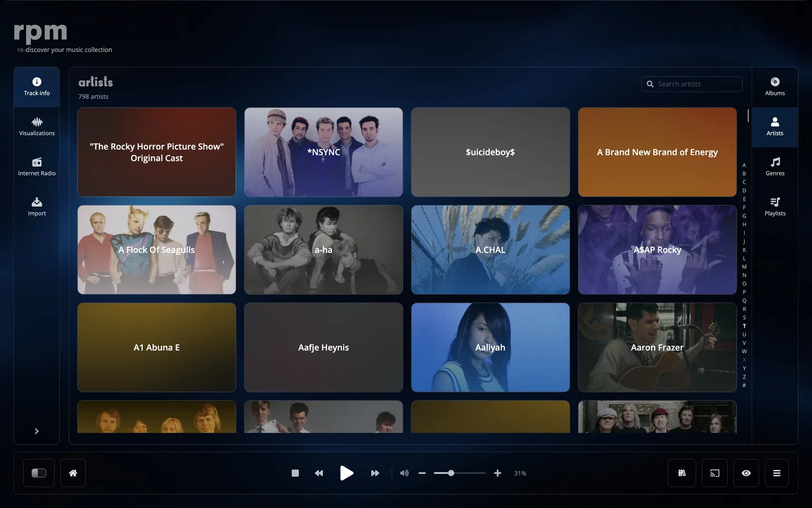Expand the left sidebar with the chevron
Image resolution: width=812 pixels, height=508 pixels.
pos(37,431)
